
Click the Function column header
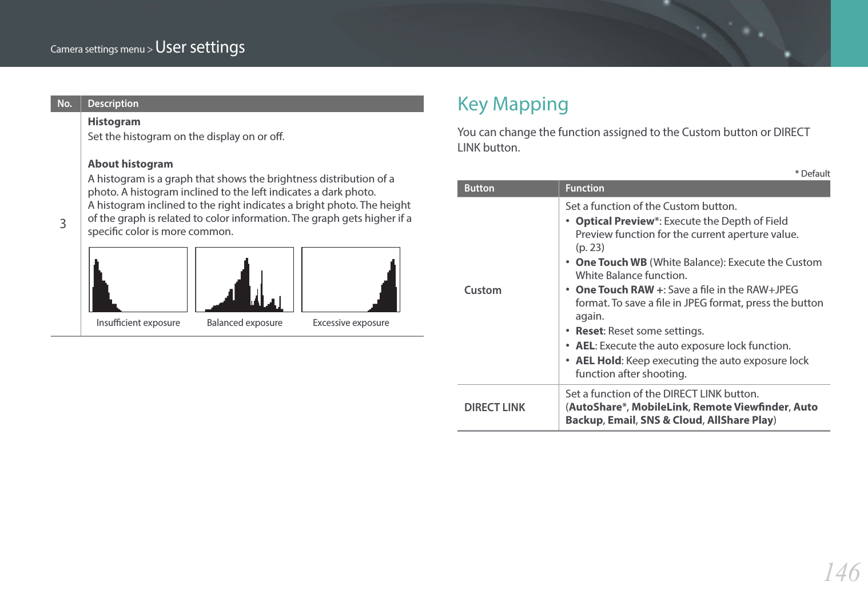pyautogui.click(x=585, y=189)
